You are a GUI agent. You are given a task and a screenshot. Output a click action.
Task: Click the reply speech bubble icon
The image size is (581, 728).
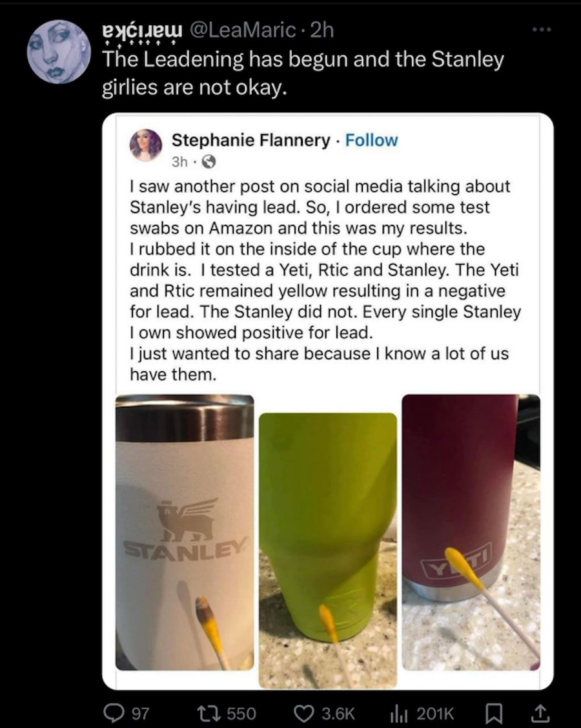click(x=114, y=712)
